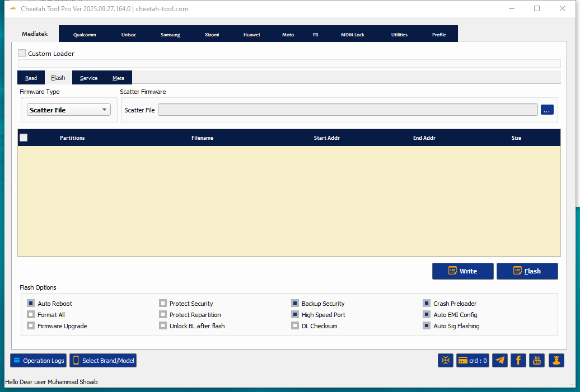Browse for scatter file with ellipsis button
Viewport: 580px width, 392px height.
coord(547,110)
